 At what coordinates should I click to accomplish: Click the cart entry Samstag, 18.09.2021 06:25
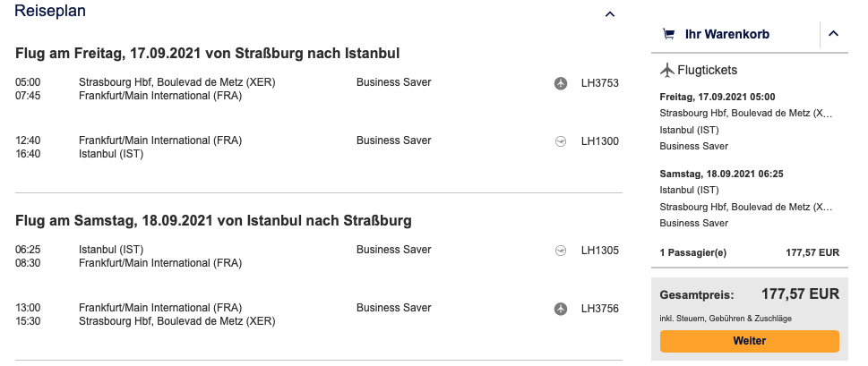point(718,174)
